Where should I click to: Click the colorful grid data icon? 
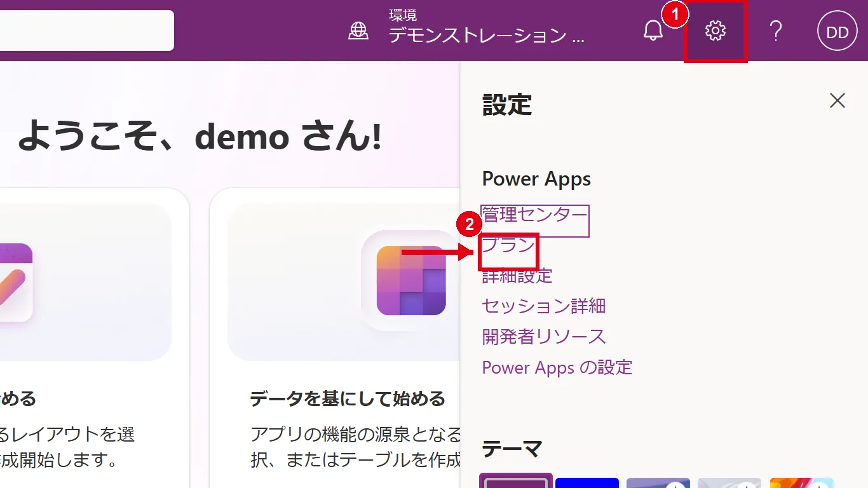click(411, 280)
